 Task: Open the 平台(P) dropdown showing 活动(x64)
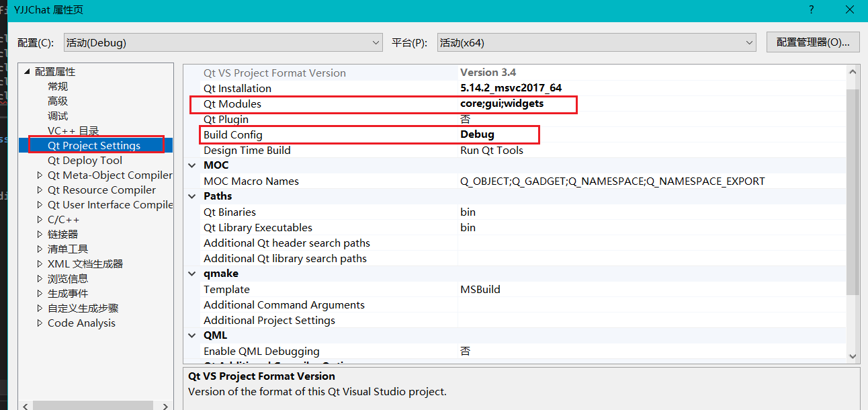597,42
